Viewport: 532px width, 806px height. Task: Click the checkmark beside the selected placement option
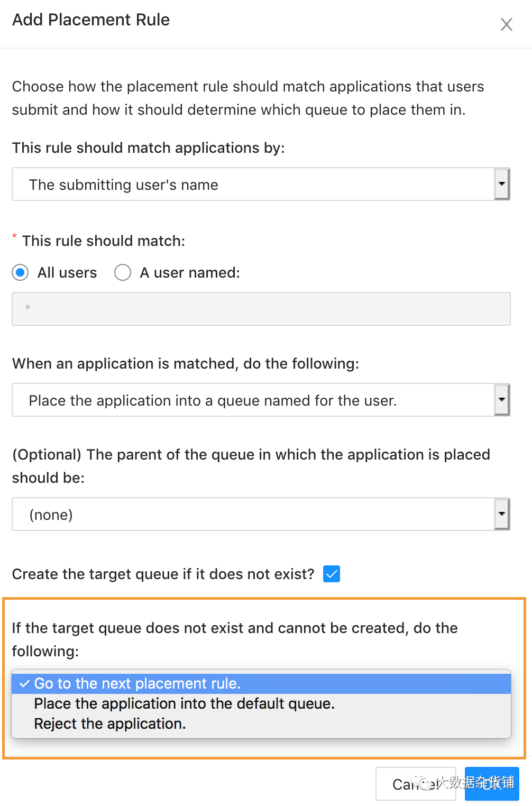[x=24, y=684]
